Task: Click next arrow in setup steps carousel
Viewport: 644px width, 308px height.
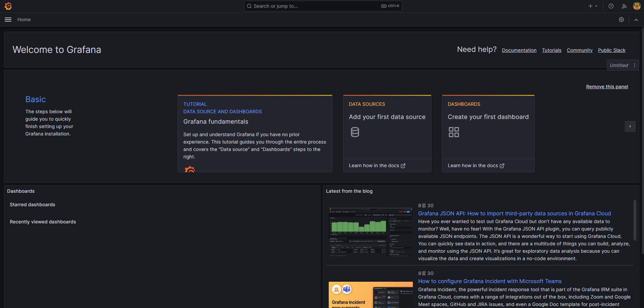Action: pos(630,126)
